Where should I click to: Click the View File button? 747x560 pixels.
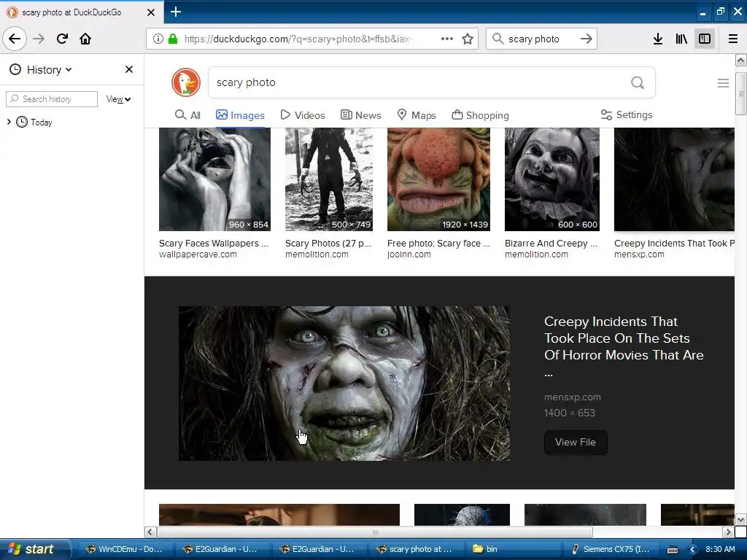click(576, 443)
